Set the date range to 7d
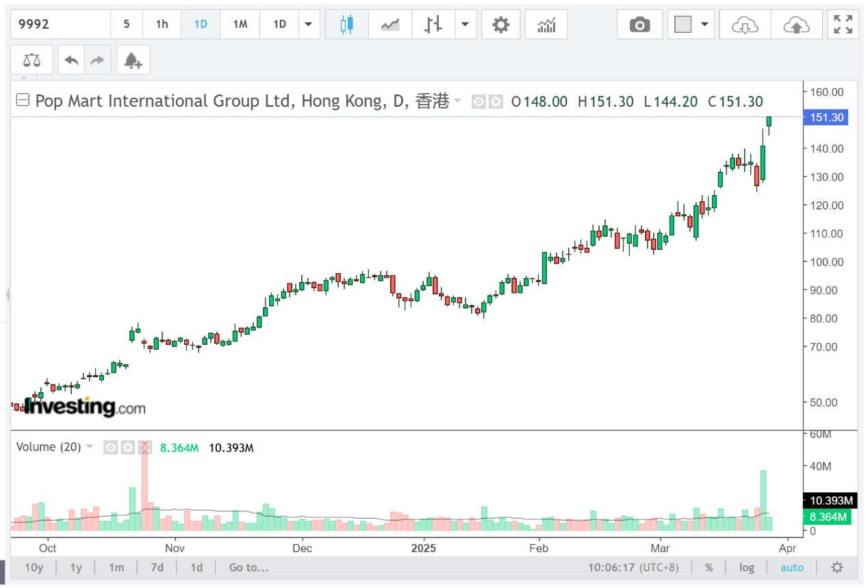Viewport: 868px width, 588px height. tap(157, 567)
